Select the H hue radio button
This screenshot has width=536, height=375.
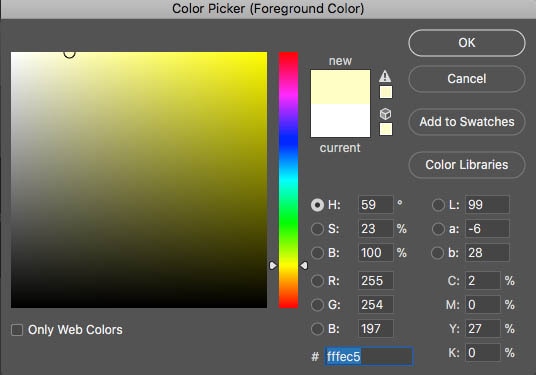coord(317,205)
